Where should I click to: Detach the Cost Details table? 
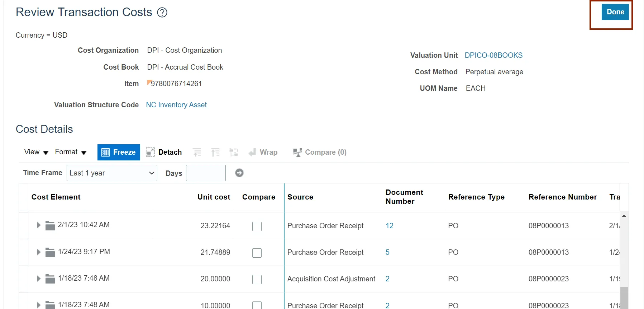click(x=164, y=152)
